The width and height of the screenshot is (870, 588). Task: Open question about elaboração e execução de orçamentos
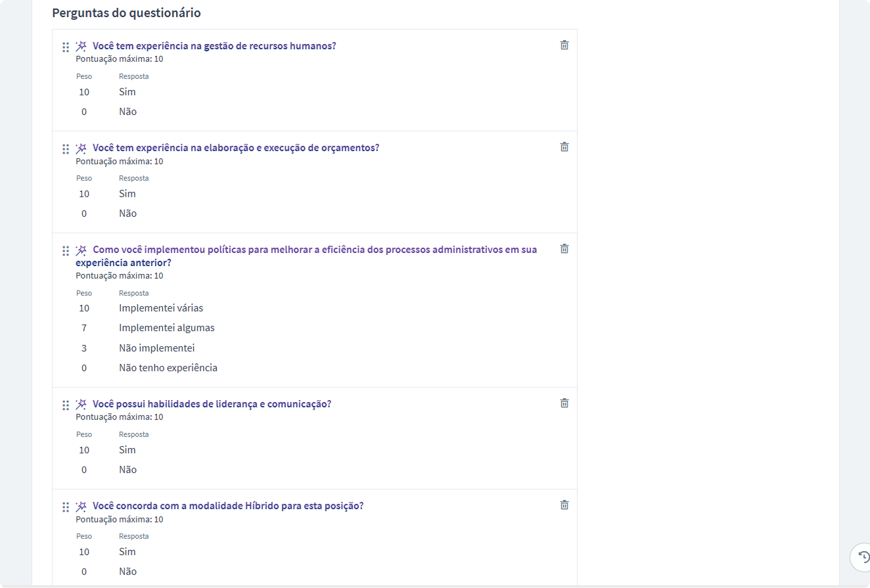coord(236,148)
